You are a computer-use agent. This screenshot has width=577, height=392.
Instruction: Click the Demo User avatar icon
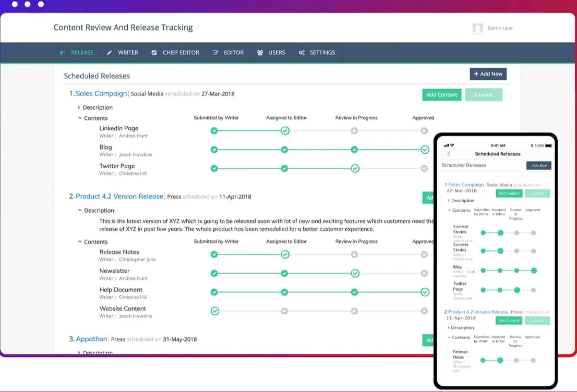(478, 28)
